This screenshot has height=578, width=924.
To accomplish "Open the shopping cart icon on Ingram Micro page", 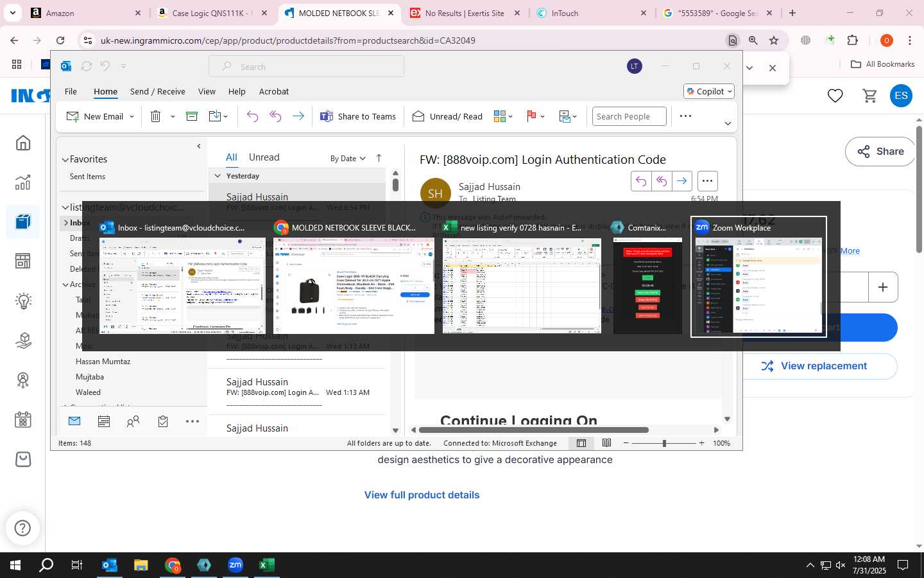I will click(869, 96).
